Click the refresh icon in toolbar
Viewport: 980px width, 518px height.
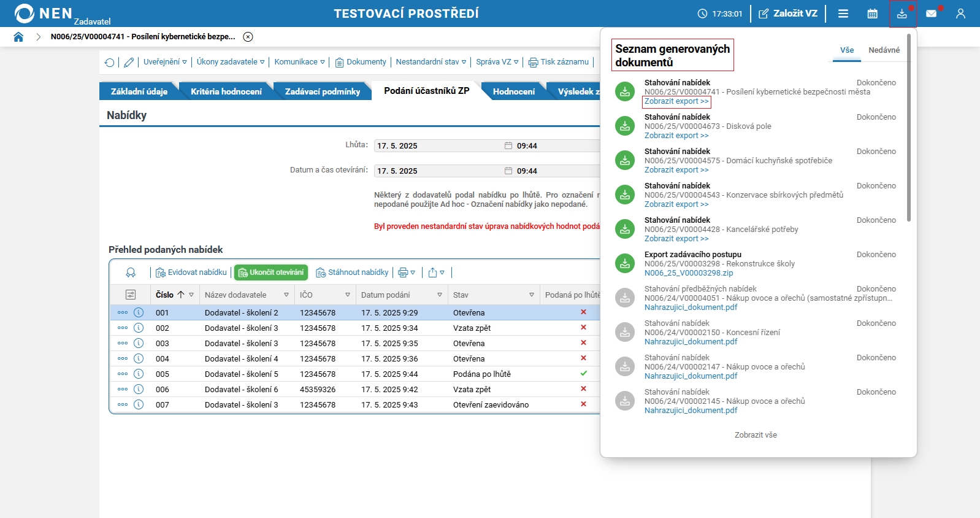tap(109, 62)
